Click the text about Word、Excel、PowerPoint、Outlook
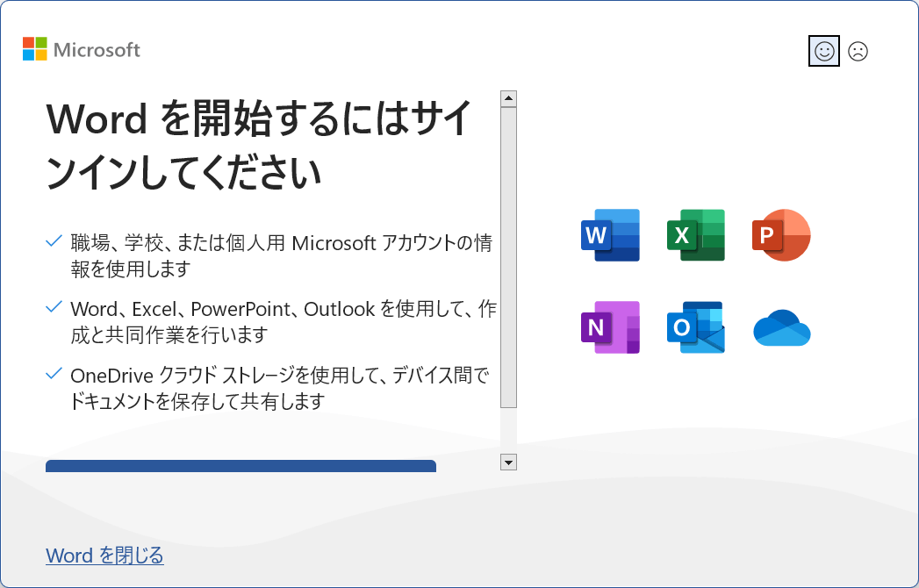 click(284, 322)
